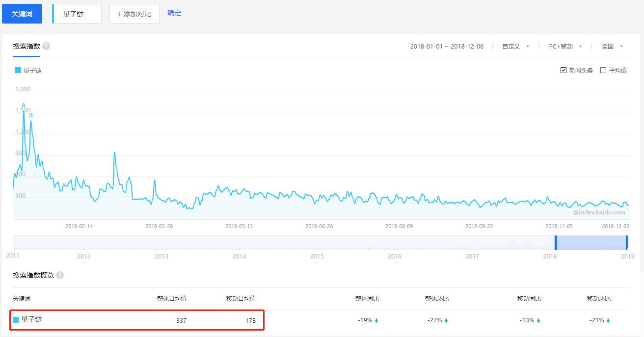This screenshot has width=644, height=337.
Task: Click the 关键词 blue button
Action: click(x=22, y=14)
